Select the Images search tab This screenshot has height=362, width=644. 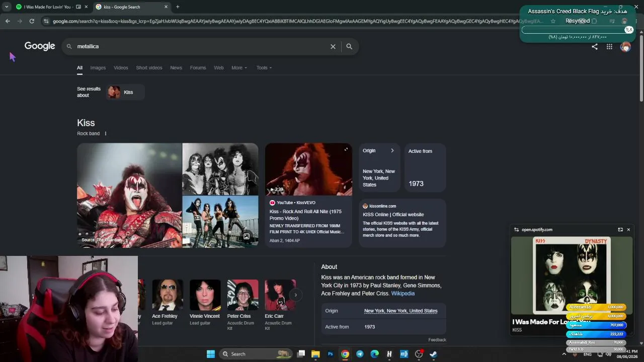(x=98, y=68)
